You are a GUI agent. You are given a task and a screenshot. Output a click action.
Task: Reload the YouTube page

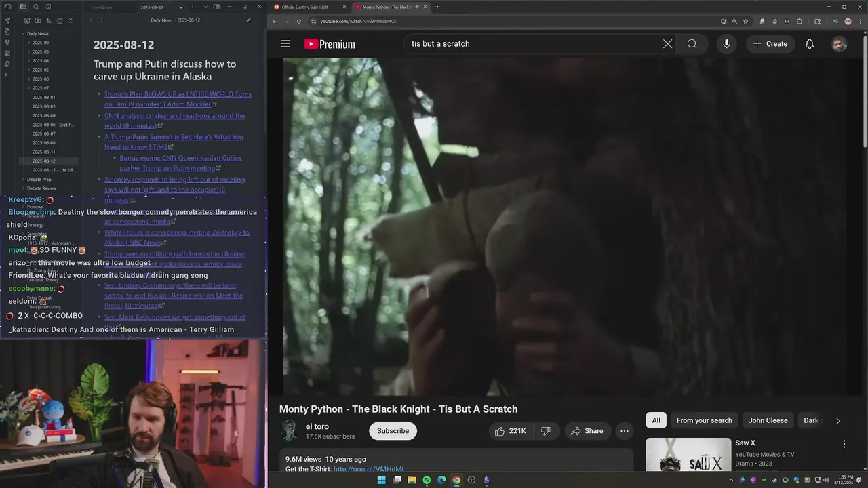click(x=299, y=21)
